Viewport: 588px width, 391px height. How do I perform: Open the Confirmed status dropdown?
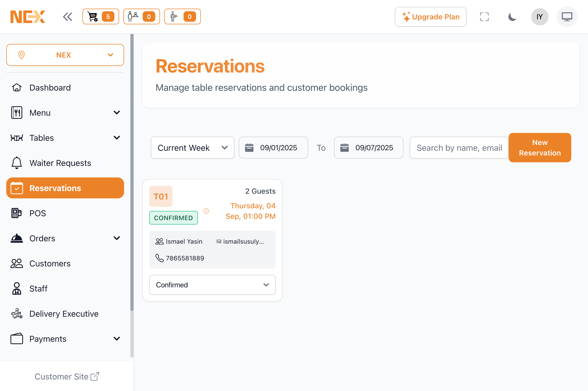coord(212,285)
